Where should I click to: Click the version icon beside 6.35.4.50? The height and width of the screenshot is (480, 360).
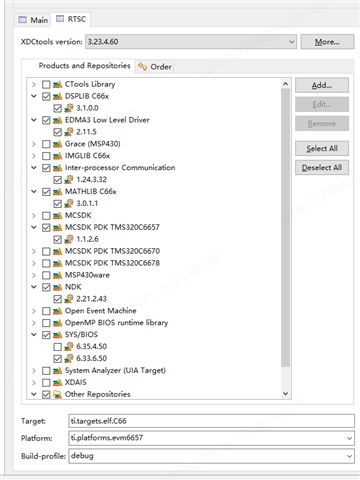point(69,347)
